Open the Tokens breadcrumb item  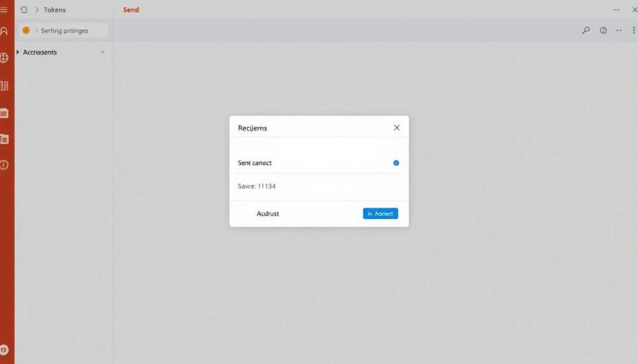pyautogui.click(x=55, y=10)
